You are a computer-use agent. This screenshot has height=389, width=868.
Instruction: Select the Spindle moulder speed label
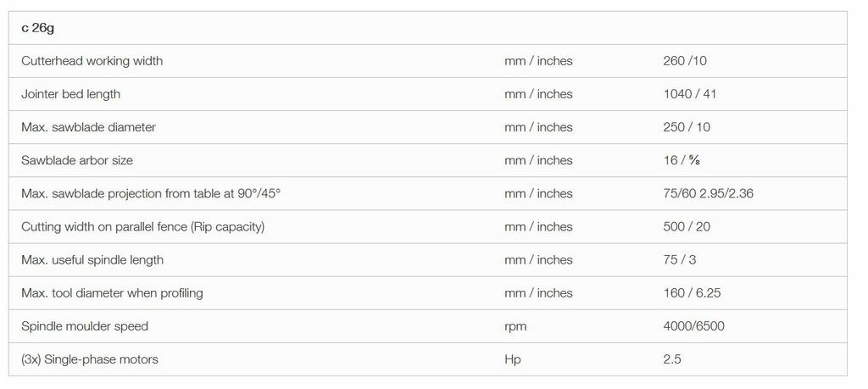click(85, 326)
